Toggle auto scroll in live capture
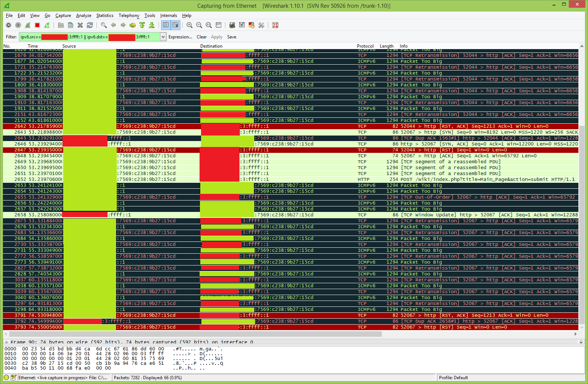 (x=176, y=25)
